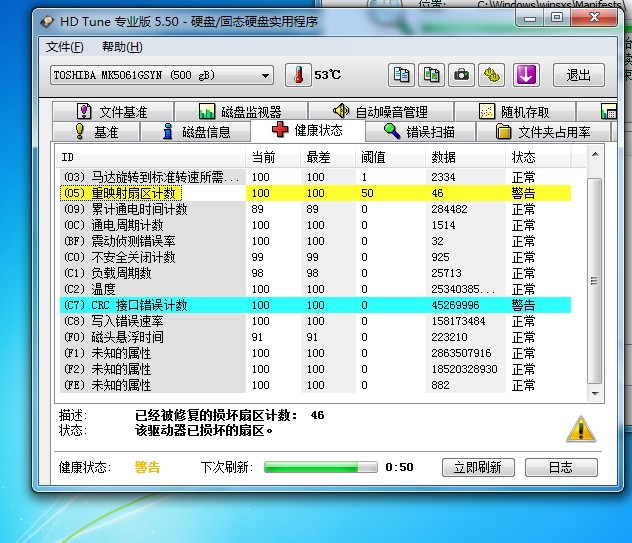Click the yellow warning triangle icon

point(581,429)
